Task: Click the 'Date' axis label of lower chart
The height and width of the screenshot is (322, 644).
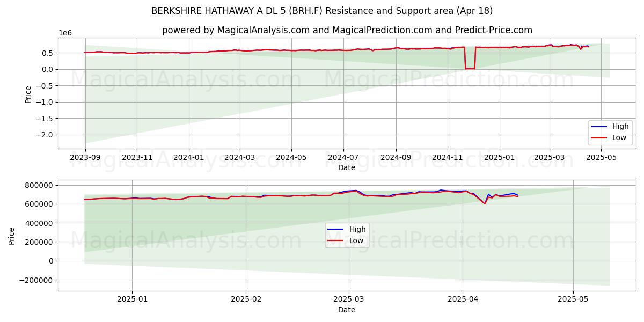Action: (x=347, y=310)
